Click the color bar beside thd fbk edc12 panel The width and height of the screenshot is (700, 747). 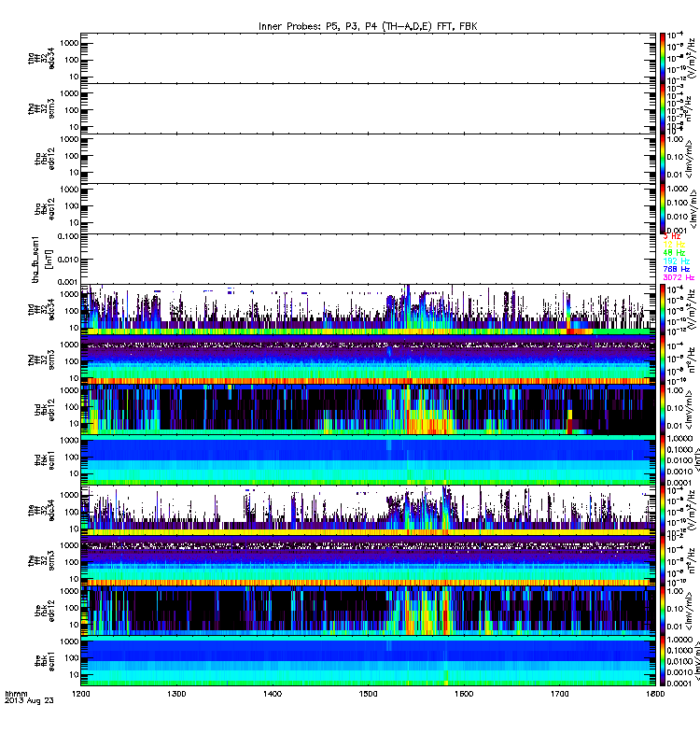click(x=663, y=410)
